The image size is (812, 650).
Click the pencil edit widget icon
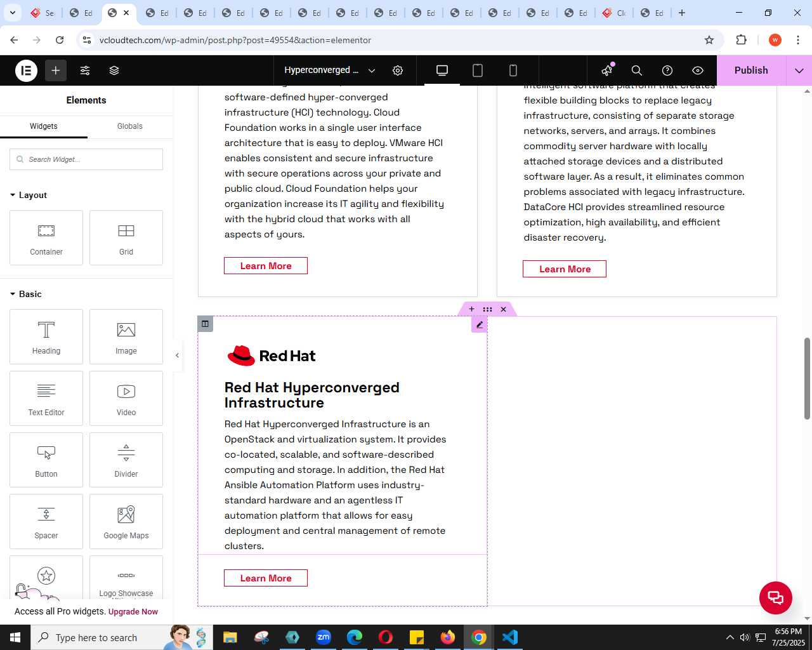(x=480, y=324)
